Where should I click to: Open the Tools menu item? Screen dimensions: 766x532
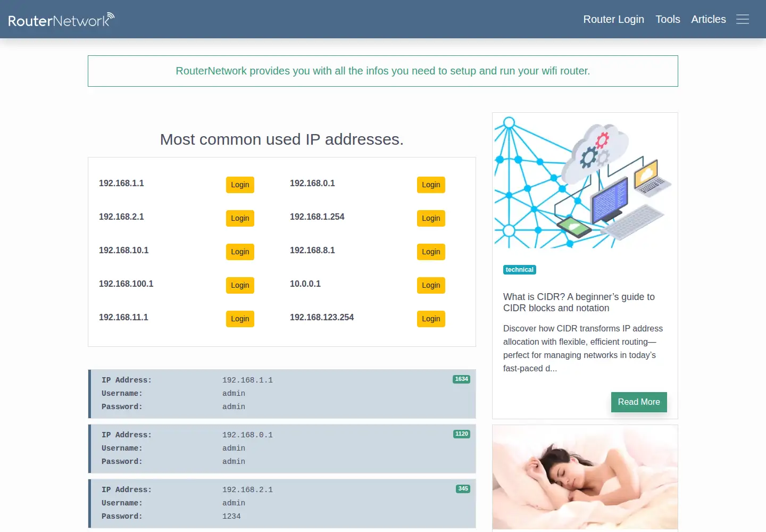668,19
